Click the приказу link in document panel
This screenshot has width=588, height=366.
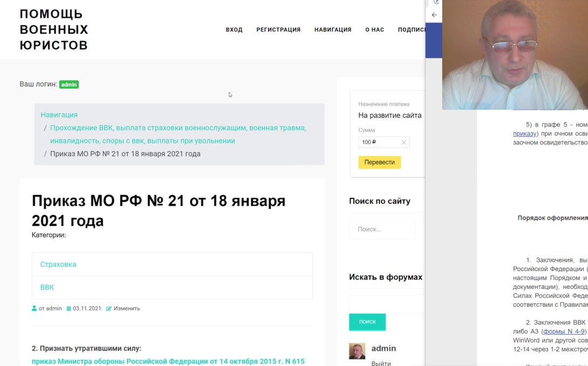(524, 134)
